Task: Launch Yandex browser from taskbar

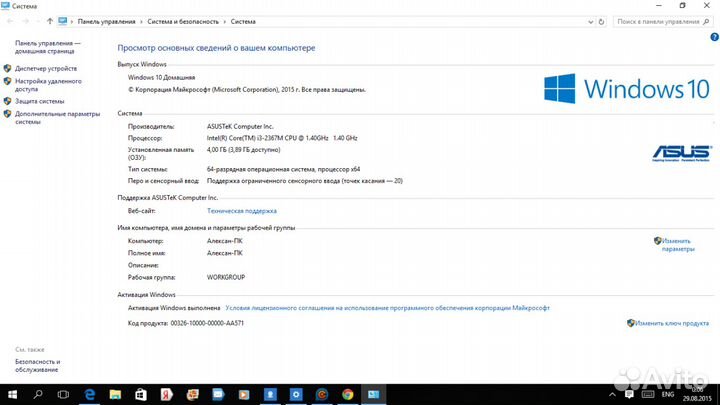Action: (167, 394)
